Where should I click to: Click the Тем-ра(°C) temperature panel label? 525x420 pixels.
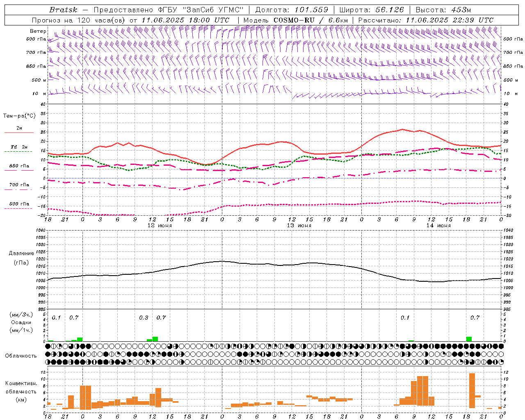[19, 116]
